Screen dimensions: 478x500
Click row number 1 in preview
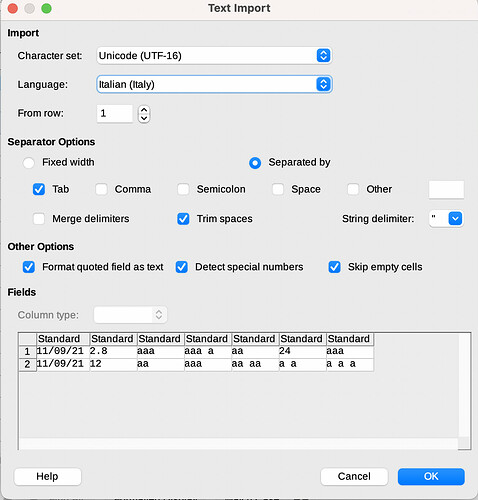coord(27,352)
